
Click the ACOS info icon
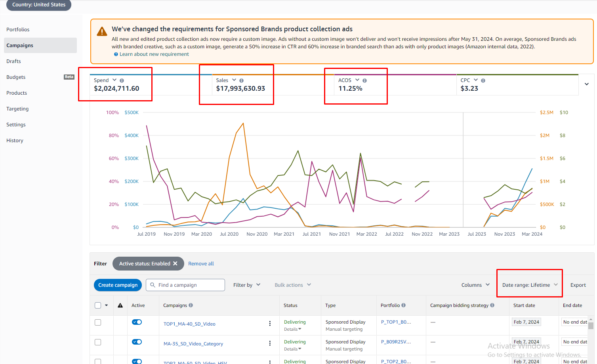point(364,80)
